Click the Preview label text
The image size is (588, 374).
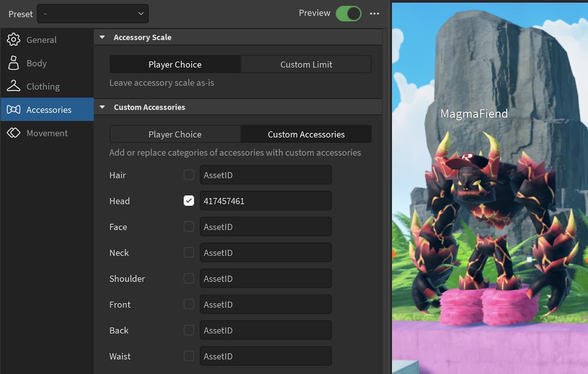[x=315, y=13]
